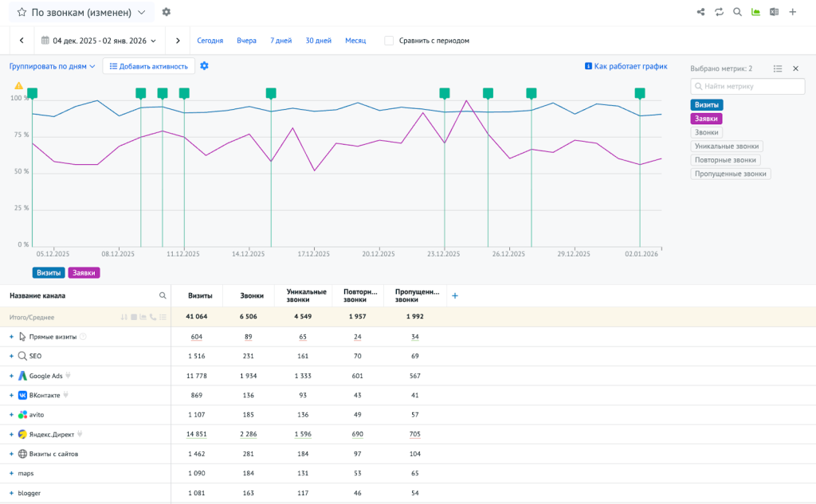Toggle the Пропущенные звонки metric

pos(730,174)
